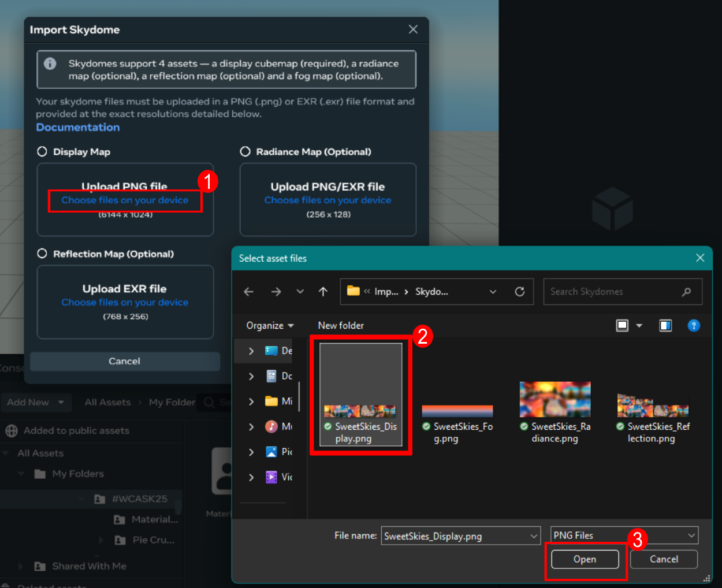Click the Back arrow in file dialog
Image resolution: width=722 pixels, height=588 pixels.
248,292
